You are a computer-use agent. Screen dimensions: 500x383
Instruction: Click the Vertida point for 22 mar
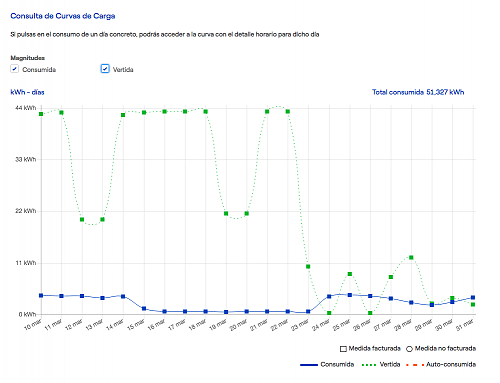288,111
